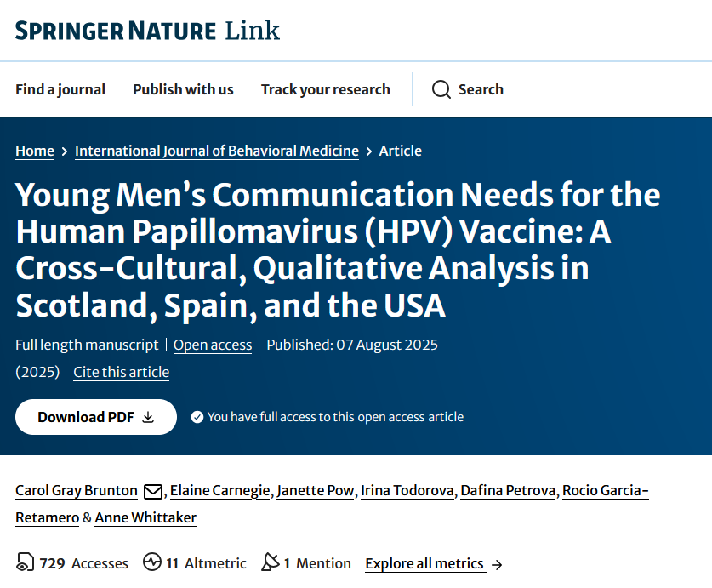Screen dimensions: 712x588
Task: Open International Journal of Behavioral Medicine breadcrumb
Action: click(217, 151)
